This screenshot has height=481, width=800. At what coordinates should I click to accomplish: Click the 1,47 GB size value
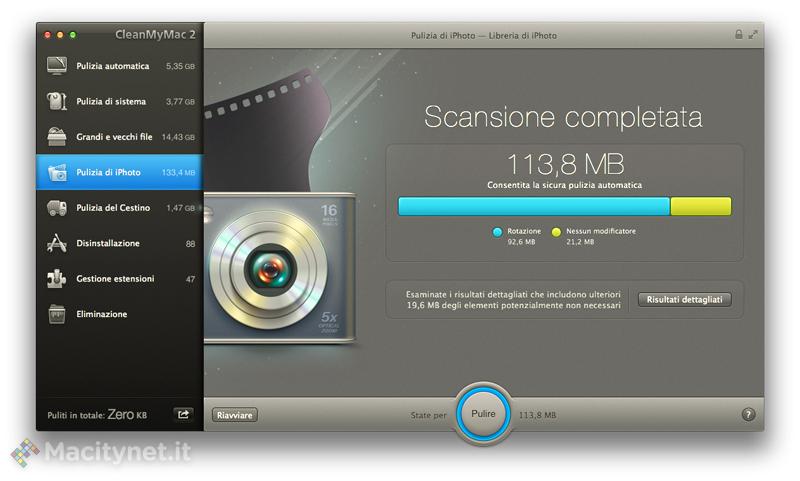click(x=180, y=208)
